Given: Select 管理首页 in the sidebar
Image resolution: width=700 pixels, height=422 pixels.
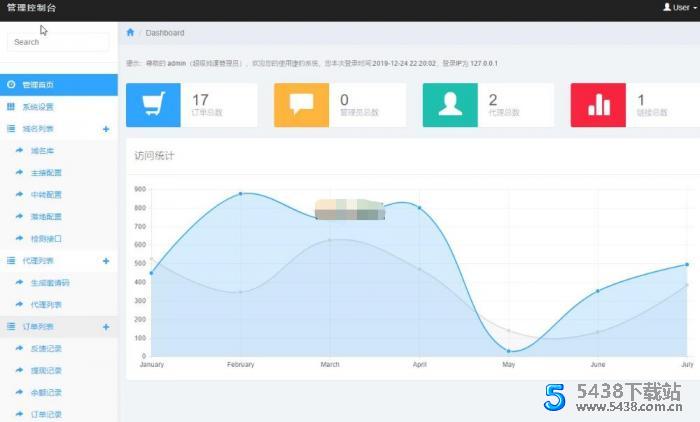Looking at the screenshot, I should 38,85.
